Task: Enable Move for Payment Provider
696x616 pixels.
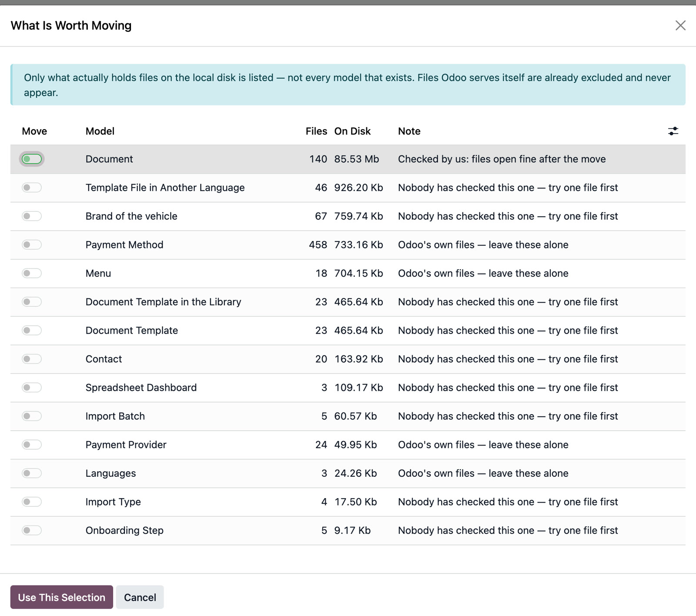Action: pos(32,445)
